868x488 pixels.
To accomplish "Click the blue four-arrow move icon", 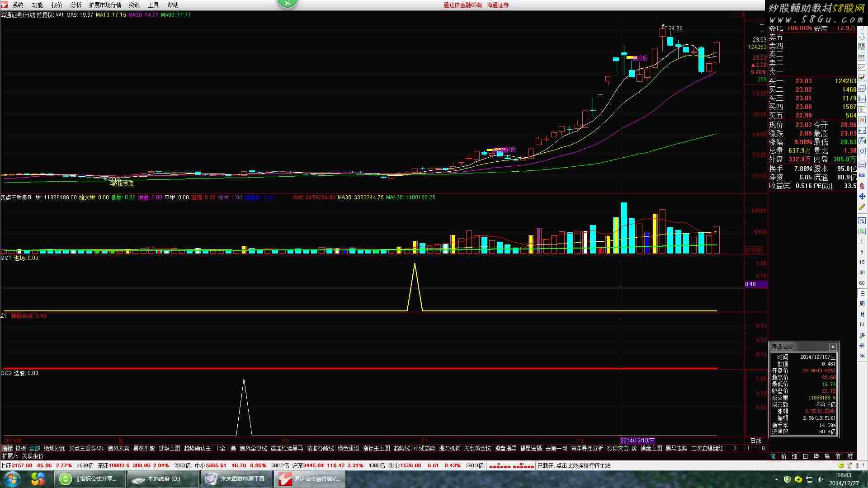I will (862, 196).
